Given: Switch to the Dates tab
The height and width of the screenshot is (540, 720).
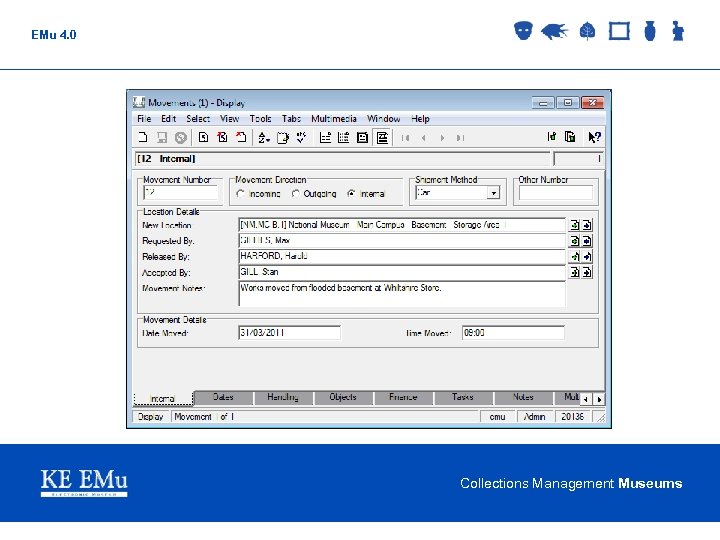Looking at the screenshot, I should coord(223,397).
